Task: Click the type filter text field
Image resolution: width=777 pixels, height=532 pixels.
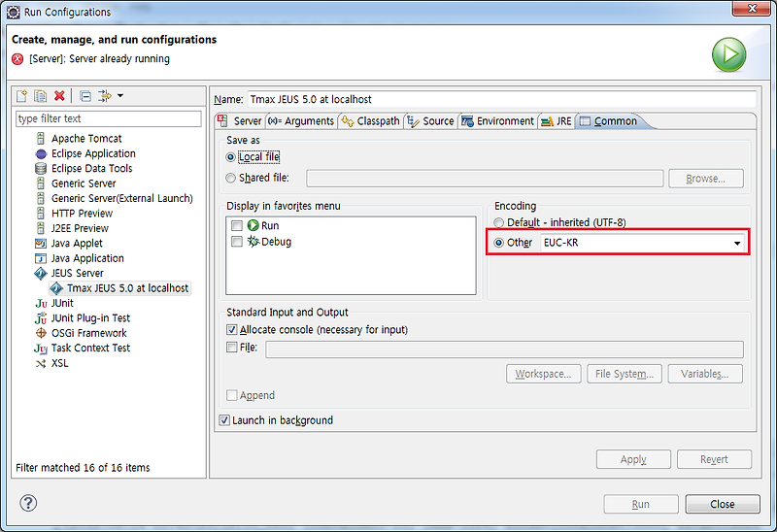Action: [109, 118]
